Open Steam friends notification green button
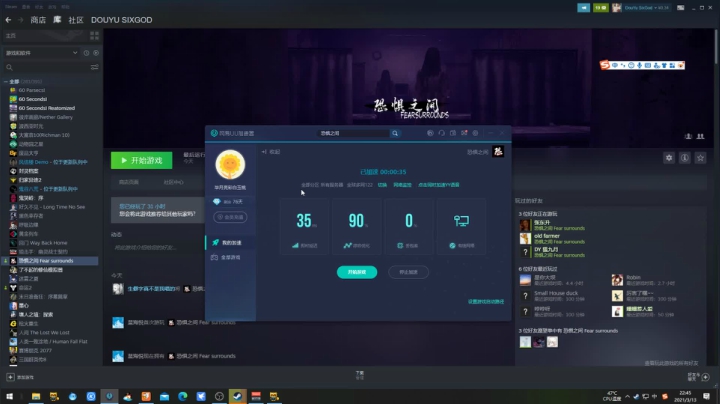 [600, 8]
